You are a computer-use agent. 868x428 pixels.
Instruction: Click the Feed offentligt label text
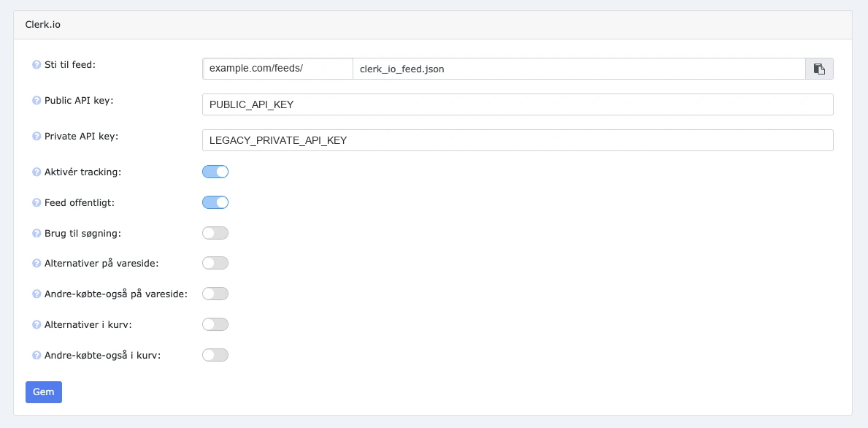point(80,202)
